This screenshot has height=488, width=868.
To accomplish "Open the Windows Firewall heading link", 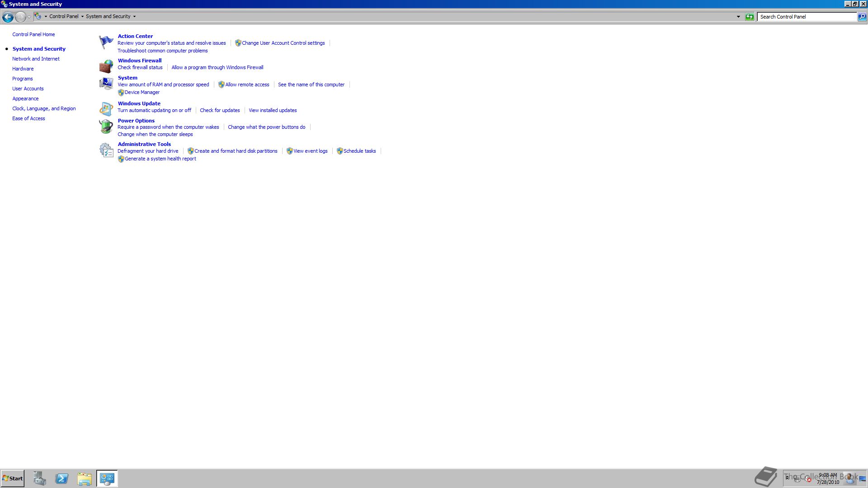I will coord(140,61).
